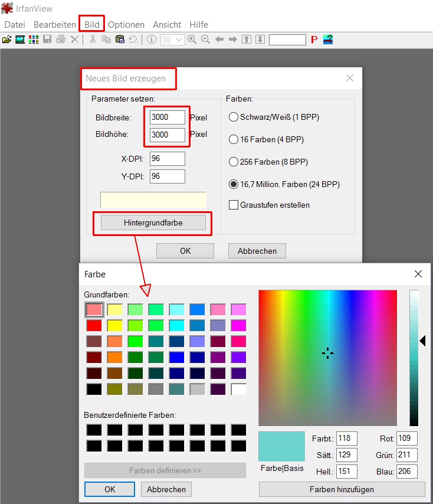Select 256 Farben (8 BPP) option
433x504 pixels.
234,162
